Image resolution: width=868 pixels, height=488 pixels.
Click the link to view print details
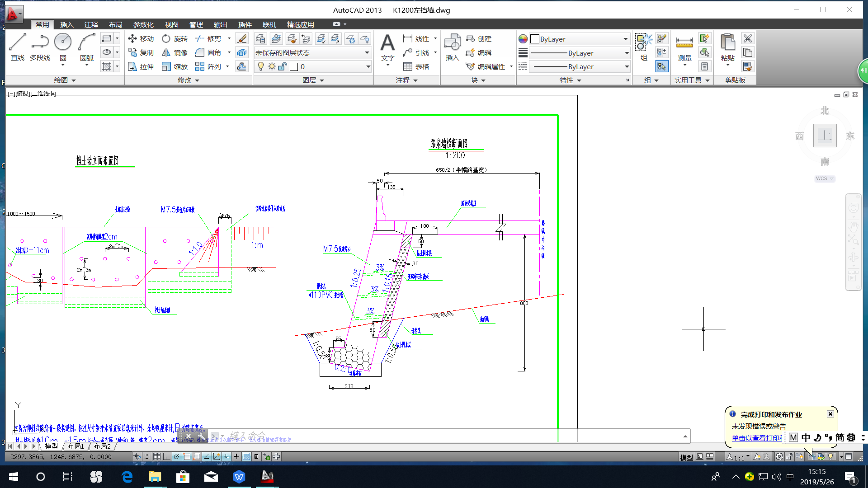tap(757, 438)
